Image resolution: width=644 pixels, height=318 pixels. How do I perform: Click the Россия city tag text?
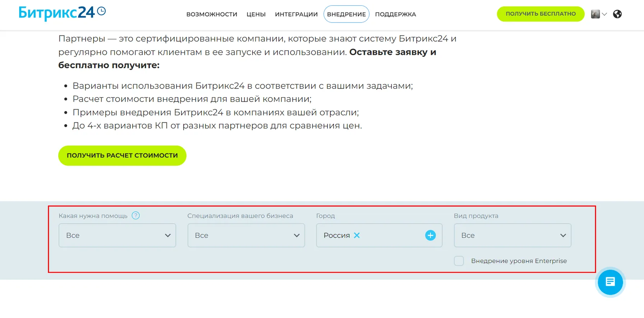tap(337, 235)
